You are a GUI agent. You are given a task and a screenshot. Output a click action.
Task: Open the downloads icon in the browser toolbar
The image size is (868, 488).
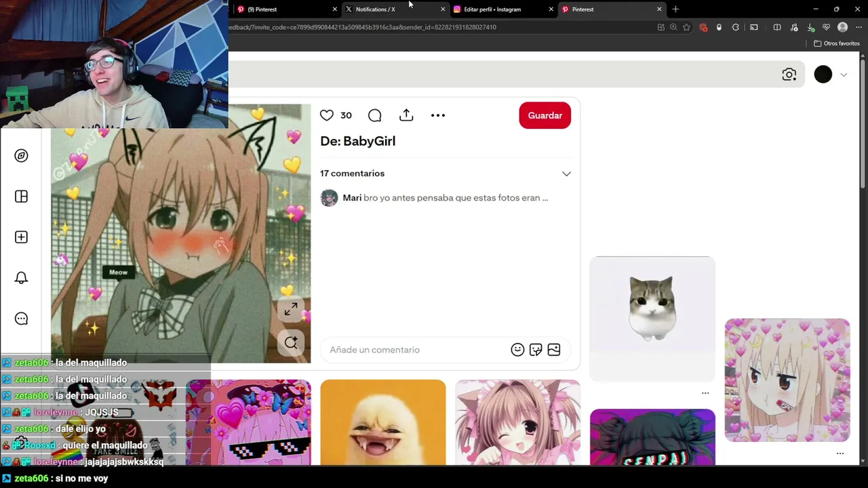[x=811, y=27]
